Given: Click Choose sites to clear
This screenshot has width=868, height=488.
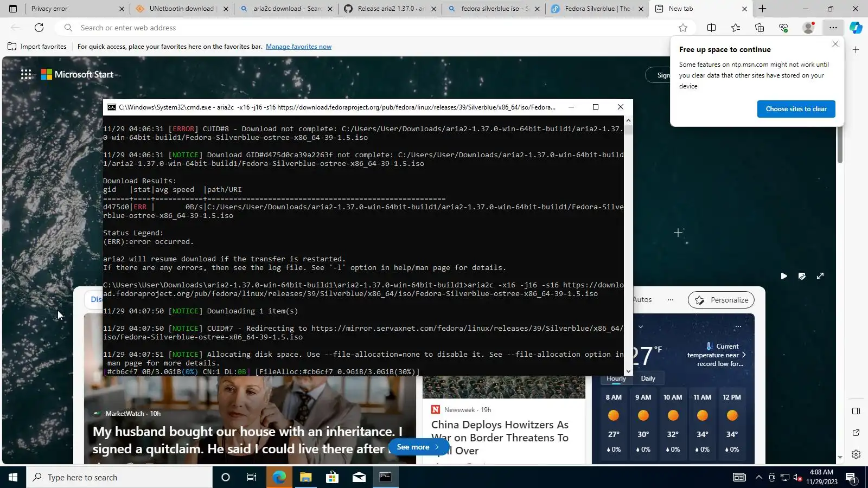Looking at the screenshot, I should click(796, 109).
